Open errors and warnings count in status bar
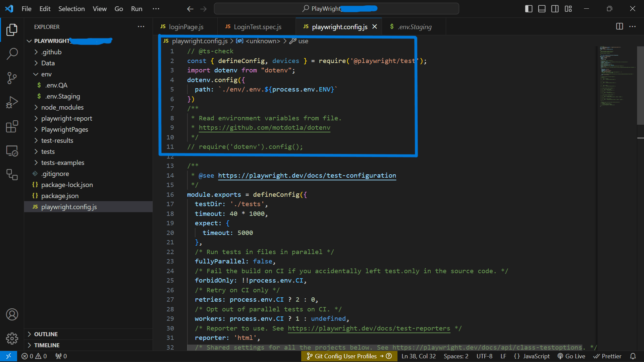 pyautogui.click(x=34, y=356)
